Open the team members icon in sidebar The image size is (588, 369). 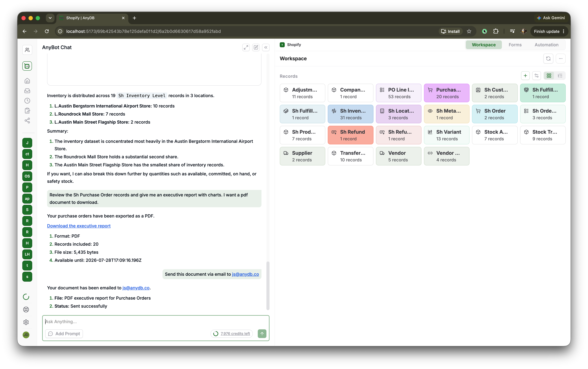point(27,50)
